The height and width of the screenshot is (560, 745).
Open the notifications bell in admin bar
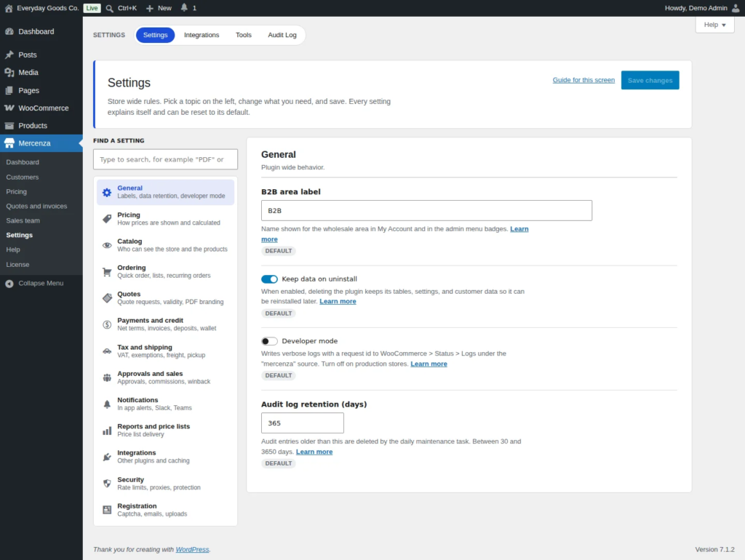(184, 7)
